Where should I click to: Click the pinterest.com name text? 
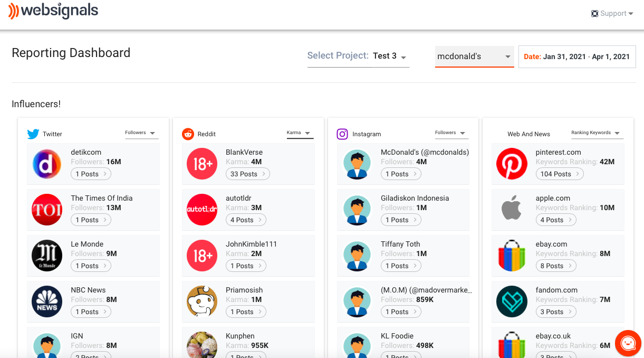coord(558,152)
